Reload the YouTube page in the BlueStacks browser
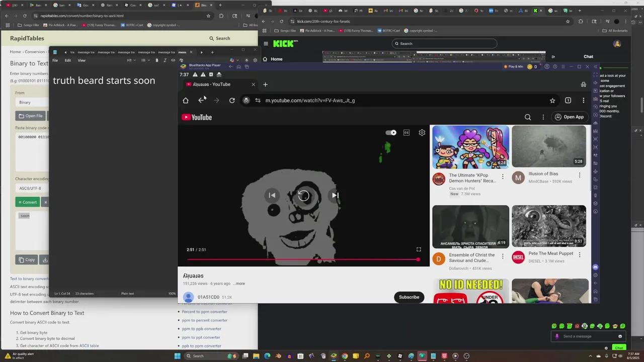The width and height of the screenshot is (644, 362). point(232,101)
